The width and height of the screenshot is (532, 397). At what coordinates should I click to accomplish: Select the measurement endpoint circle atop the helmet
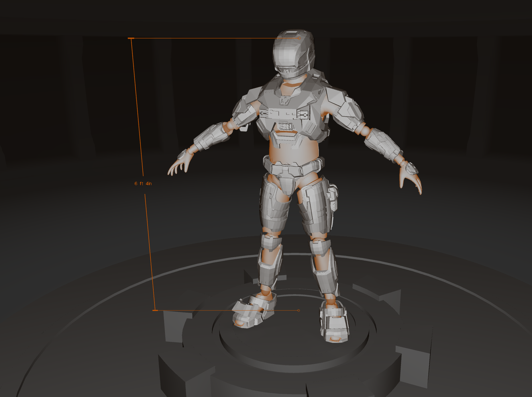coord(299,38)
